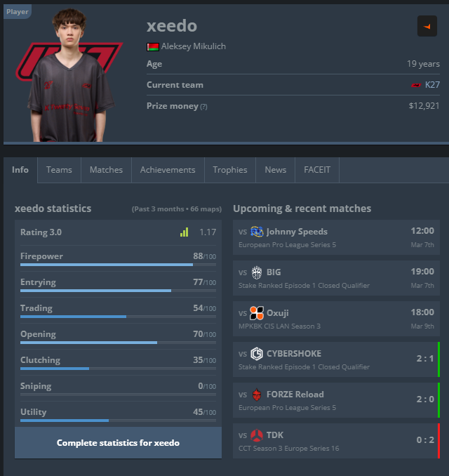The width and height of the screenshot is (449, 476).
Task: Click the prize money help question mark
Action: tap(204, 107)
